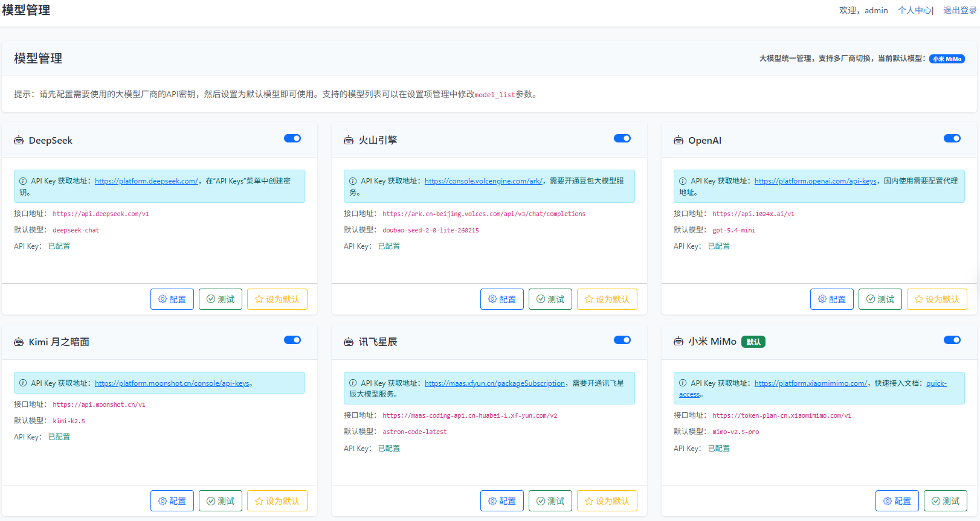Image resolution: width=980 pixels, height=521 pixels.
Task: Run 测试 for 火山引擎
Action: pyautogui.click(x=550, y=299)
